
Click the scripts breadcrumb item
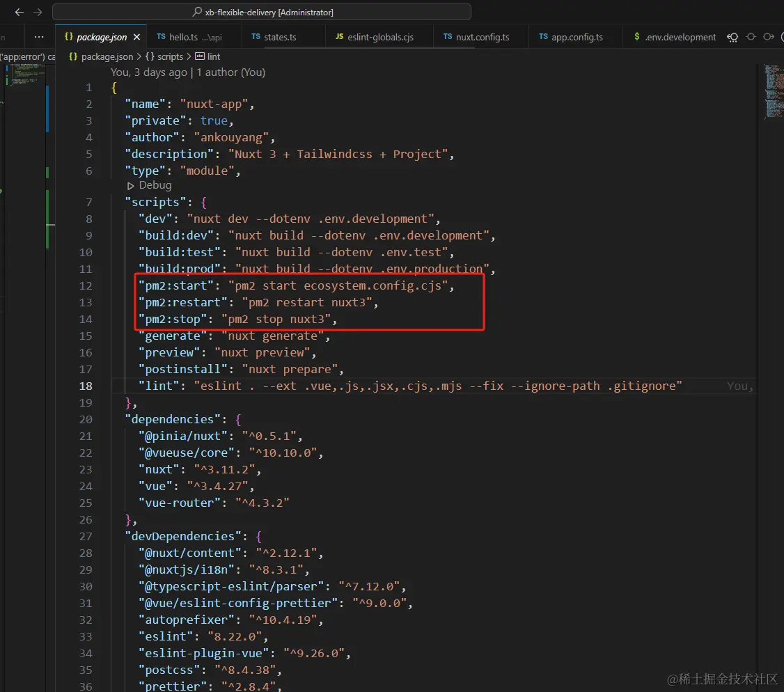(x=170, y=56)
